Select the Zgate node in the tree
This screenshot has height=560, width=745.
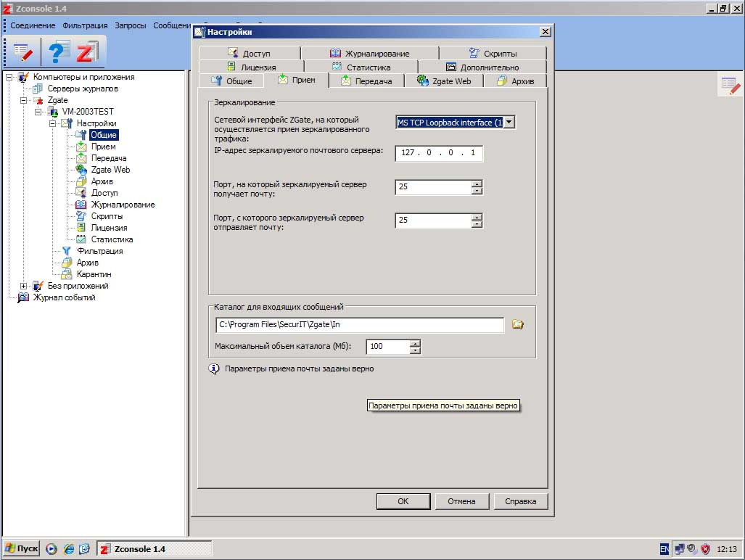coord(57,100)
